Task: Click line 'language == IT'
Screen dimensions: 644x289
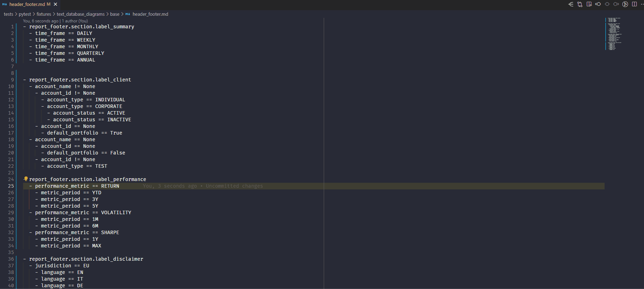Action: [62, 279]
